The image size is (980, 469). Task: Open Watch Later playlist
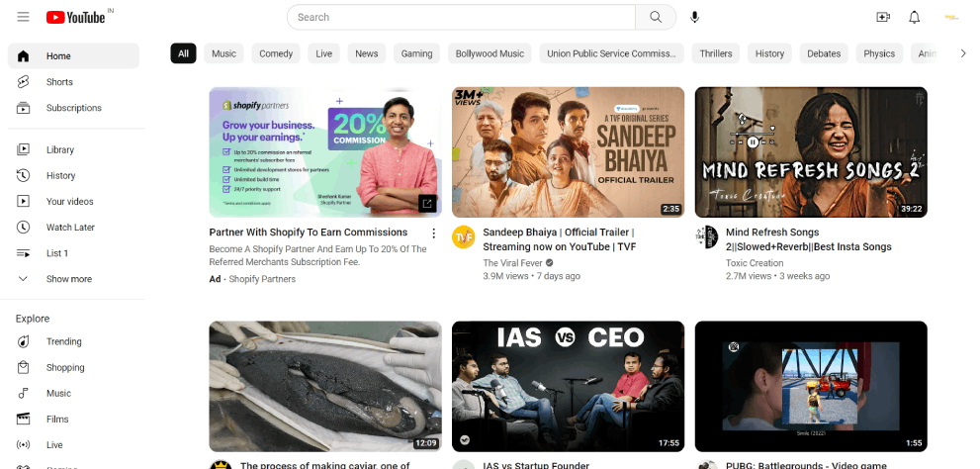click(74, 227)
